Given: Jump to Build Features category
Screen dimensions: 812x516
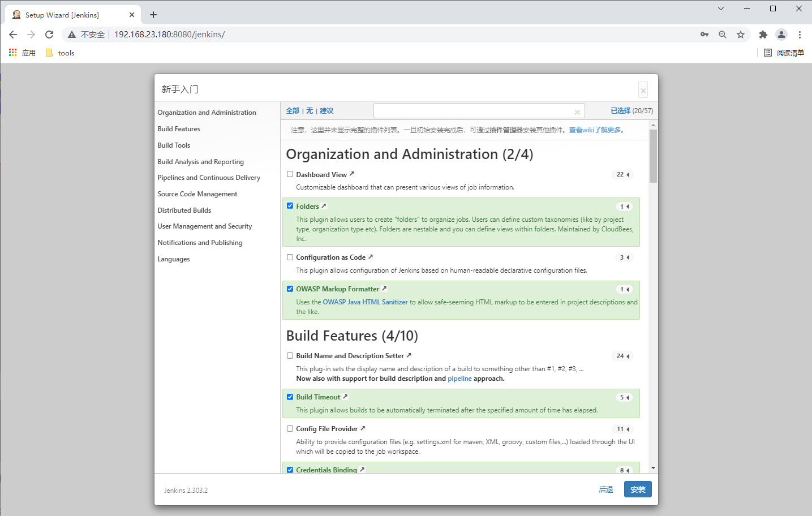Looking at the screenshot, I should click(x=179, y=129).
